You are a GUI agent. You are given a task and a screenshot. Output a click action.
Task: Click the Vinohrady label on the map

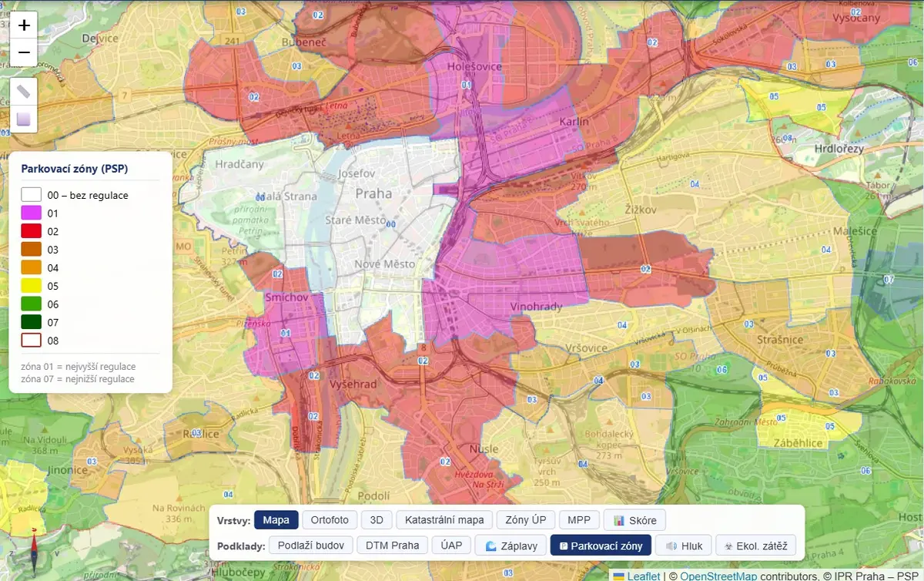tap(534, 307)
